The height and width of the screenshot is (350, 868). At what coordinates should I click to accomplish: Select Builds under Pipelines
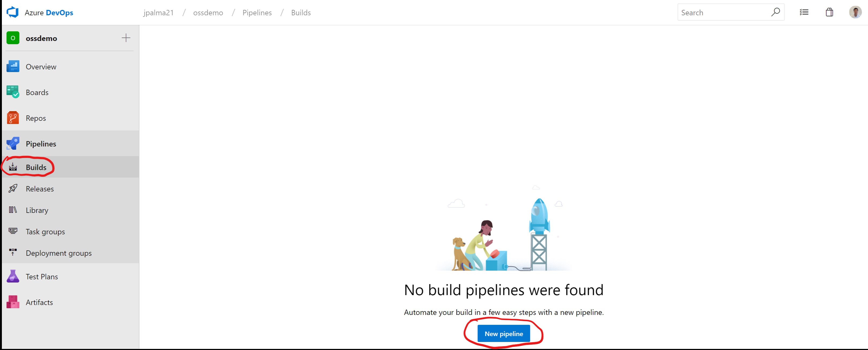(36, 167)
